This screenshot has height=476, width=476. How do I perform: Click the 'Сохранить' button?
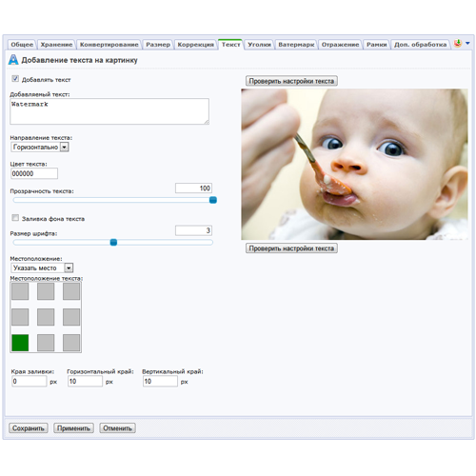29,428
